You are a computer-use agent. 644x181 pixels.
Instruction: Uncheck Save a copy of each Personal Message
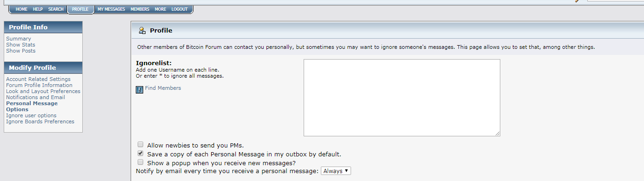tap(140, 153)
